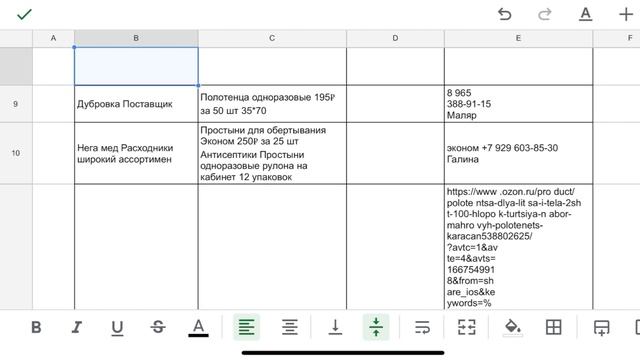The width and height of the screenshot is (640, 360).
Task: Insert a row with the toolbar icon
Action: [x=602, y=328]
